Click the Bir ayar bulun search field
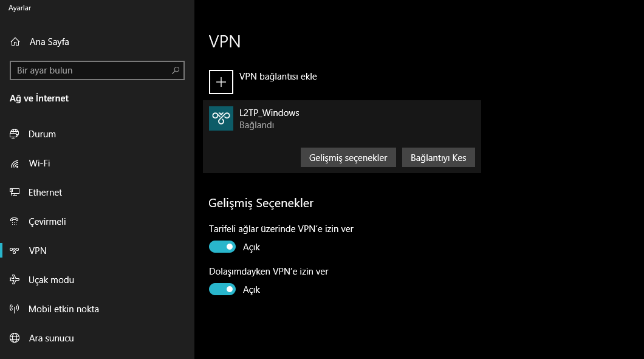This screenshot has width=644, height=359. pyautogui.click(x=97, y=70)
